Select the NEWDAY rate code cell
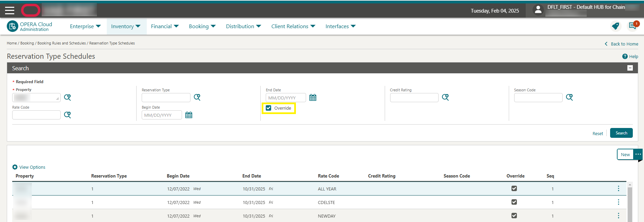The width and height of the screenshot is (644, 222). pyautogui.click(x=327, y=216)
